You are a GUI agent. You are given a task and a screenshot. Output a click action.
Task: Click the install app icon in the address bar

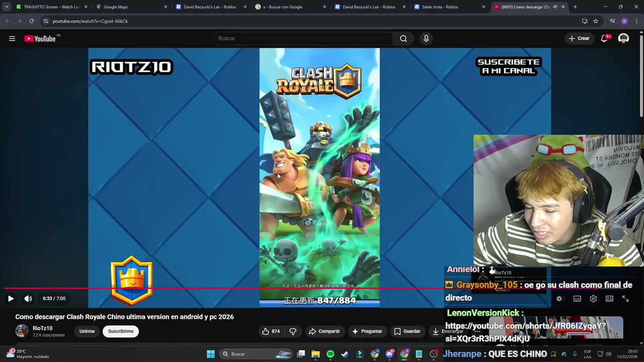pos(585,21)
